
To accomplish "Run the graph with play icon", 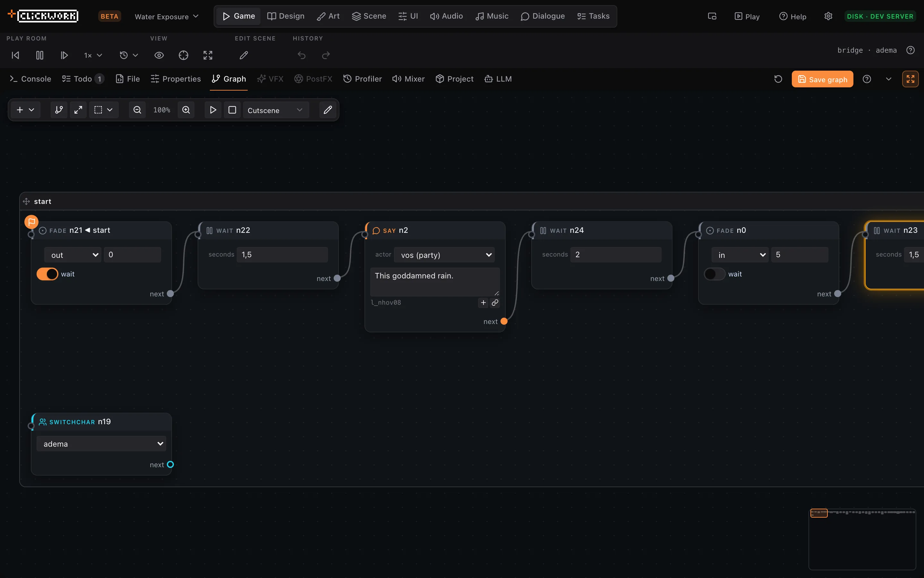I will pos(213,110).
